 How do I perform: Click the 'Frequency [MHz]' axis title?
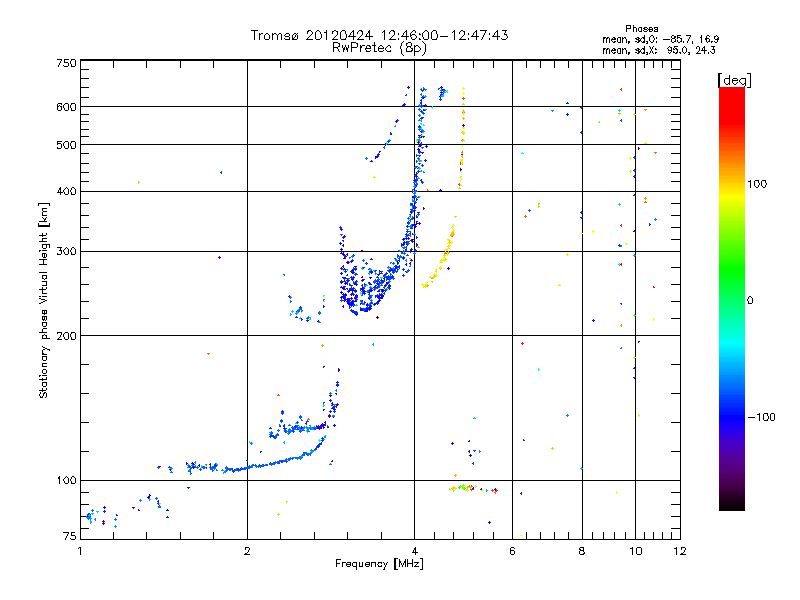[379, 564]
